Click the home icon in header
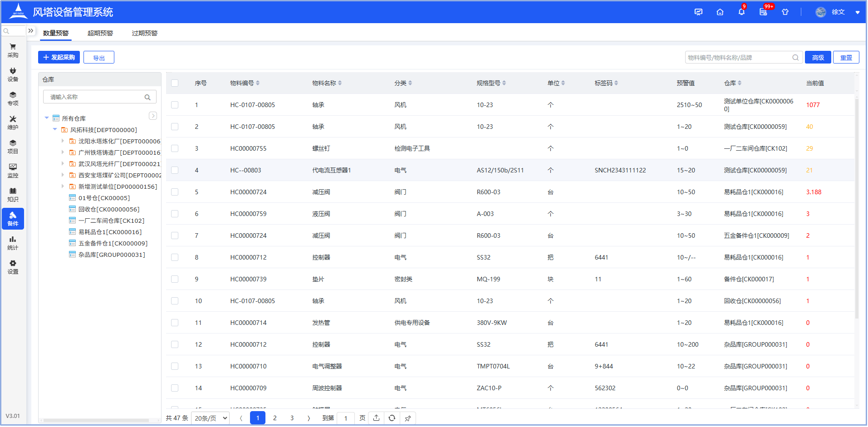This screenshot has width=868, height=427. click(x=720, y=12)
